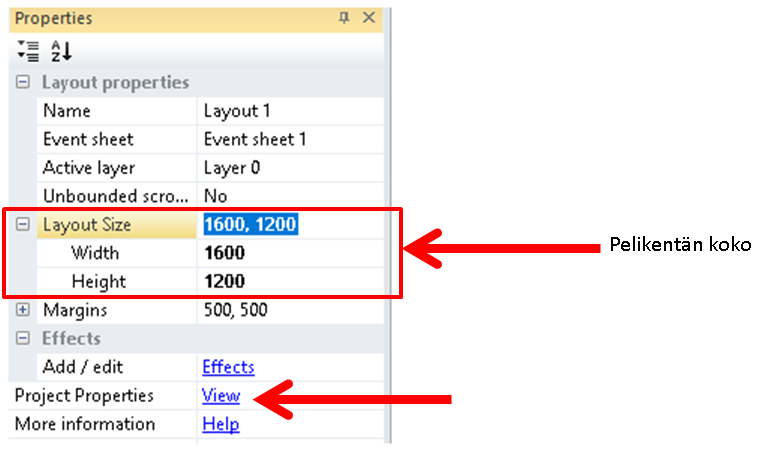Edit the Width value 1600
Screen dimensions: 759x449
tap(290, 253)
